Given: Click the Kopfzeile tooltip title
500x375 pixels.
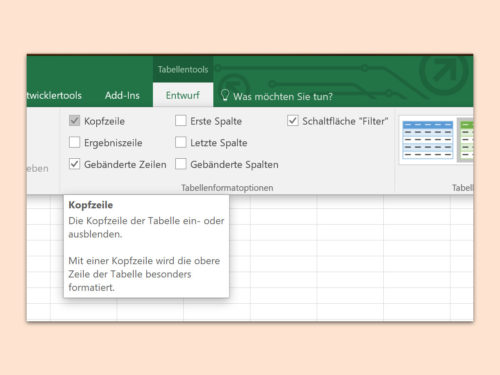Looking at the screenshot, I should (x=91, y=205).
